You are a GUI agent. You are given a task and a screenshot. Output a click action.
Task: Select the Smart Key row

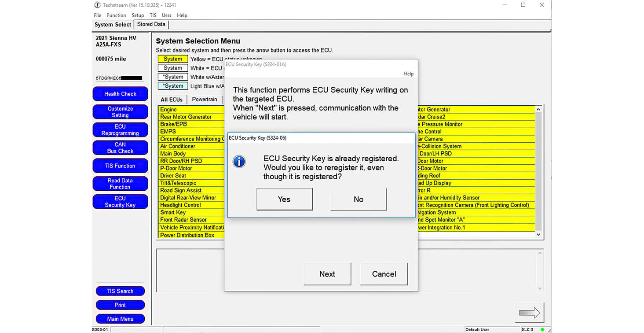coord(192,212)
